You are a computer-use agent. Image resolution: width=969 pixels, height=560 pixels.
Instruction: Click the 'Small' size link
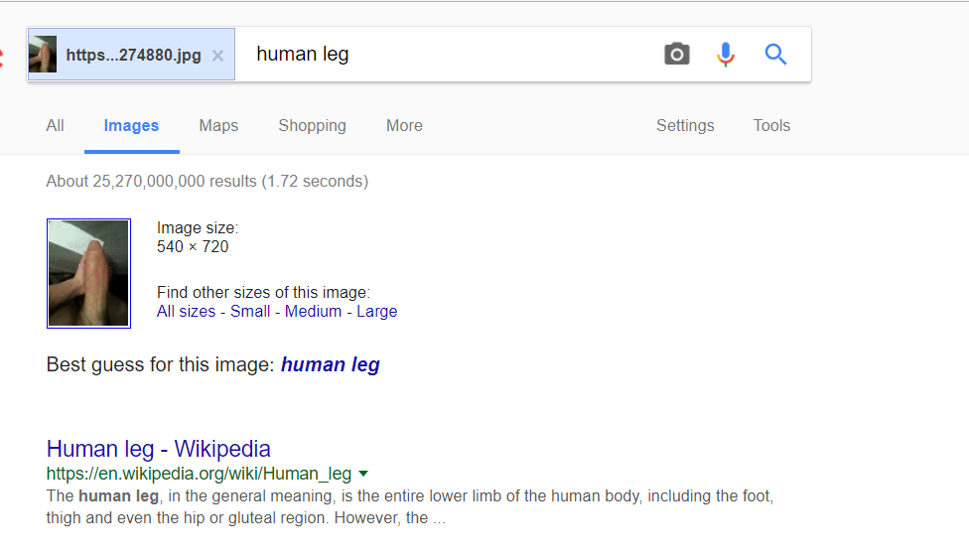(250, 312)
